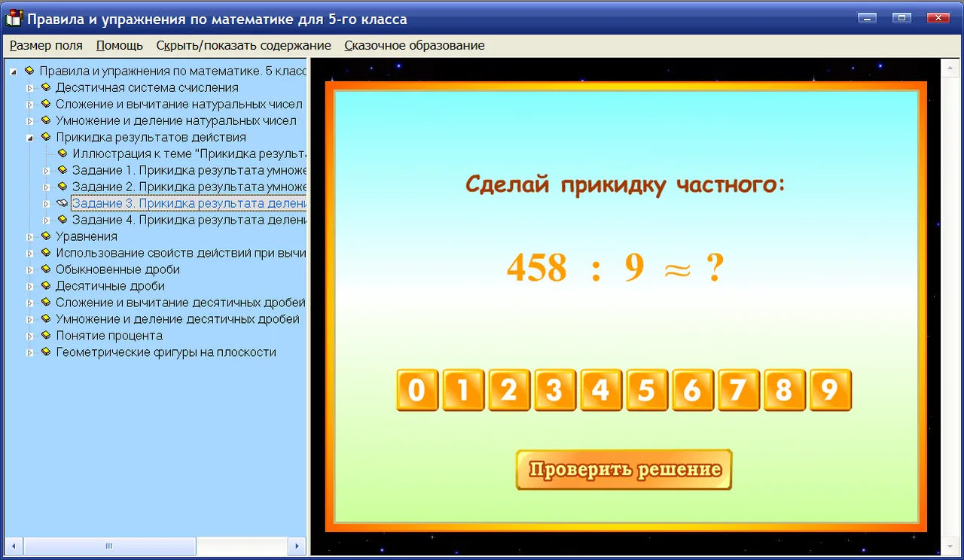Select the Уравнения topic
Image resolution: width=964 pixels, height=560 pixels.
(87, 236)
